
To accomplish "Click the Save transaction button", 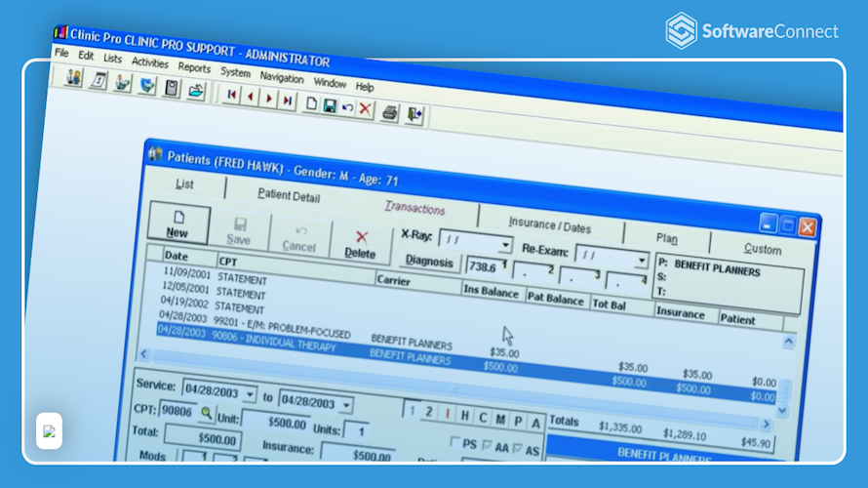I will (239, 231).
